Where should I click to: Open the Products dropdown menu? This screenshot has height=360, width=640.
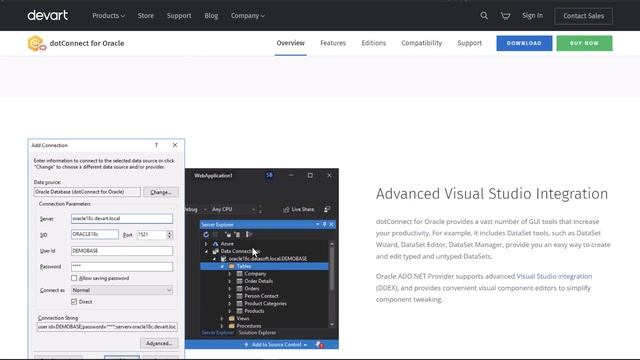coord(108,16)
